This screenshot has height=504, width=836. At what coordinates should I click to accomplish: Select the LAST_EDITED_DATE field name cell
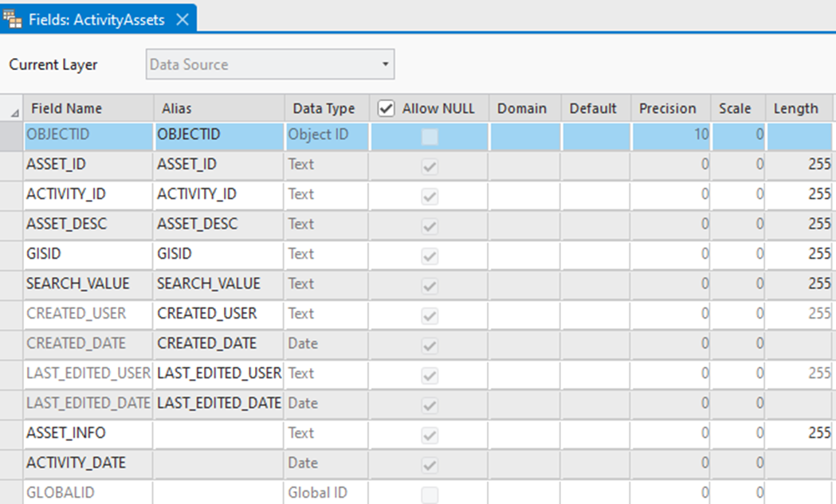click(x=88, y=404)
